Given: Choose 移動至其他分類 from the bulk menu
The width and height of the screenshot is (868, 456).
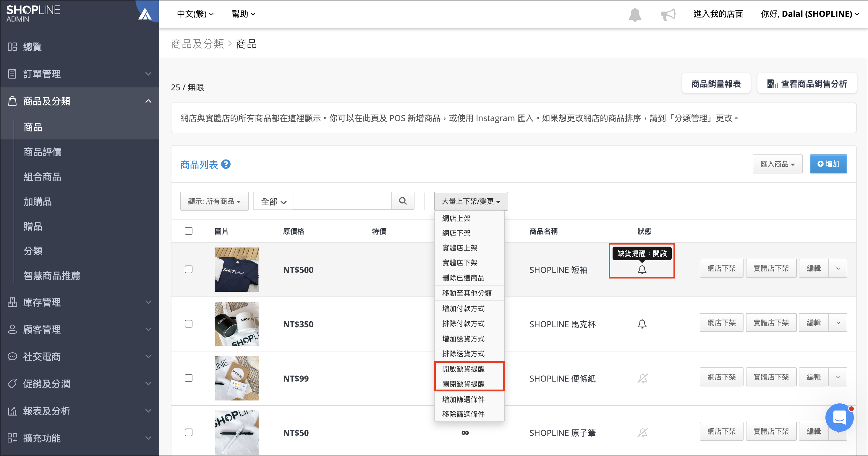Looking at the screenshot, I should [469, 293].
